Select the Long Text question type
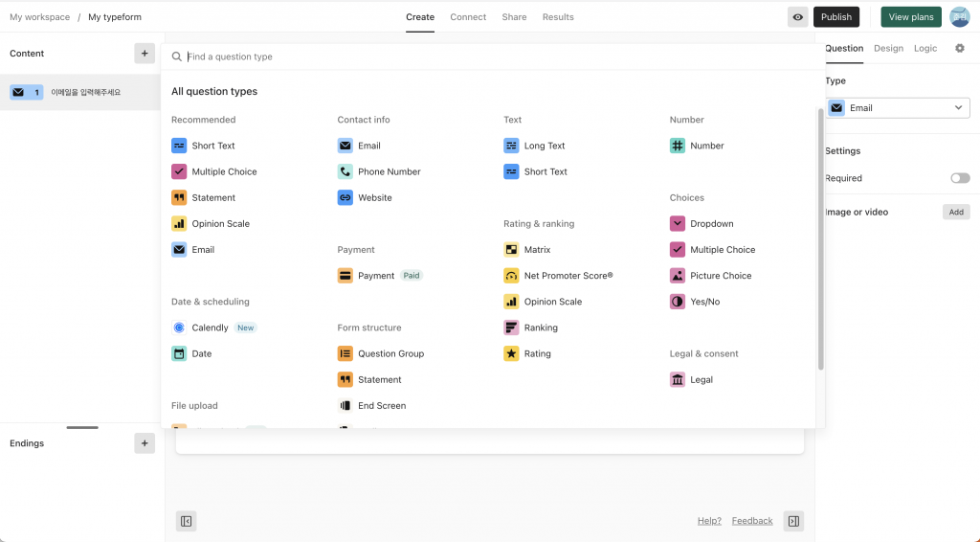This screenshot has height=542, width=980. 534,146
